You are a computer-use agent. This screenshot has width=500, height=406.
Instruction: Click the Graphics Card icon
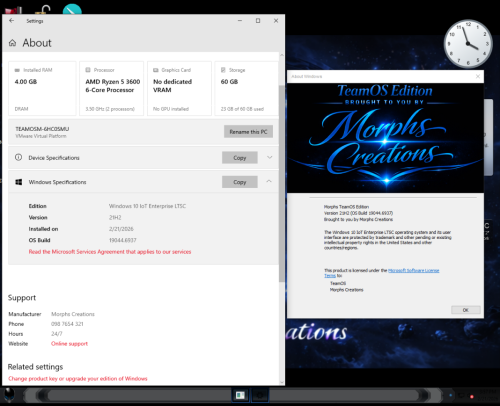click(x=156, y=70)
